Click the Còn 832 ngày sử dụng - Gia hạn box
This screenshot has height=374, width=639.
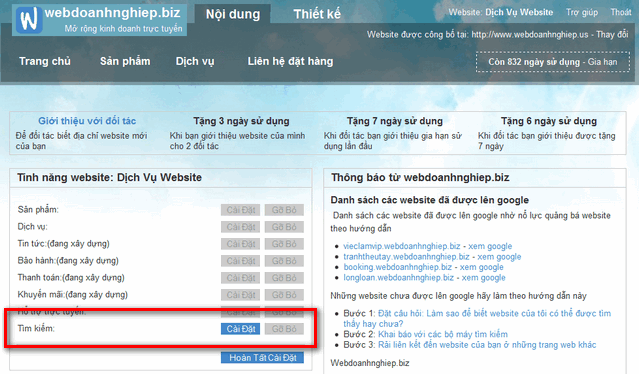553,62
